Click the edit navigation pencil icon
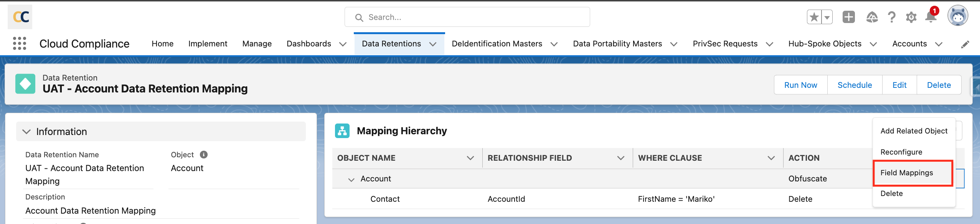 point(965,44)
